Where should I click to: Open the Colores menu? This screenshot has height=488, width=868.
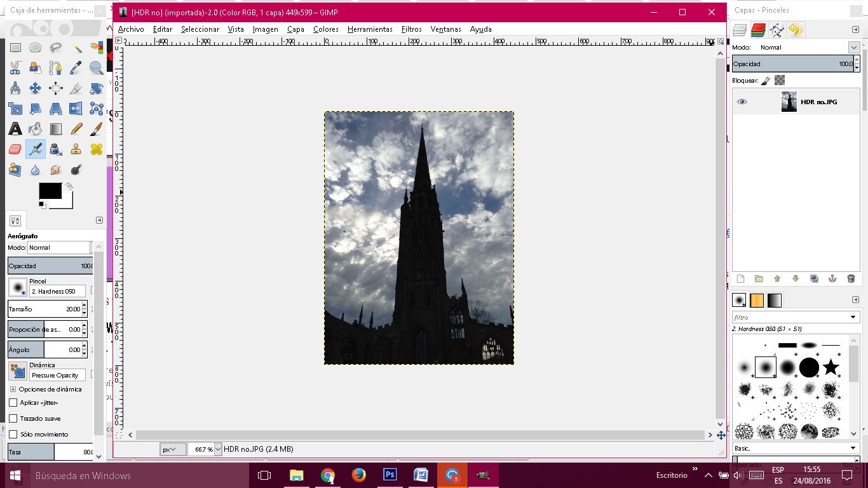tap(325, 29)
